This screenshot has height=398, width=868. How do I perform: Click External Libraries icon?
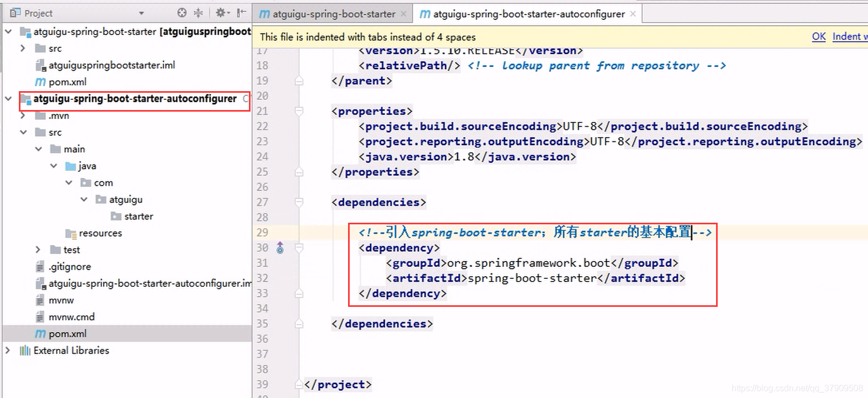click(25, 351)
